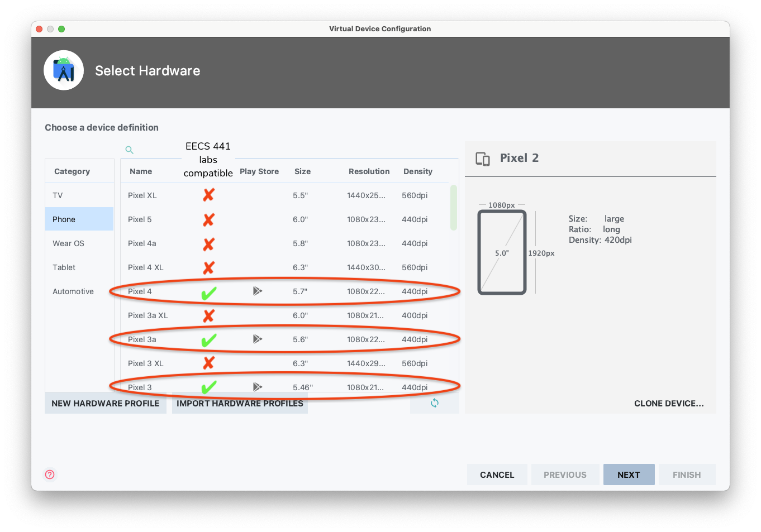The image size is (761, 532).
Task: Click the CANCEL button
Action: coord(497,475)
